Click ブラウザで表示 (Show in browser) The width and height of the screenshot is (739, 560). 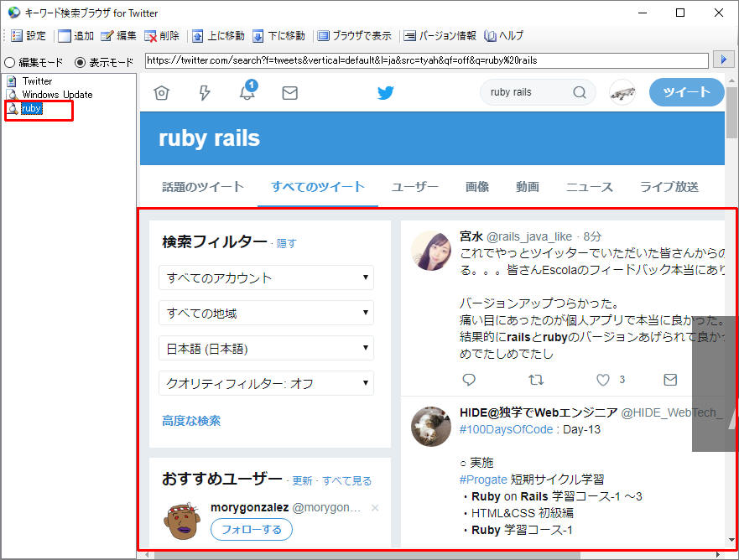coord(354,36)
